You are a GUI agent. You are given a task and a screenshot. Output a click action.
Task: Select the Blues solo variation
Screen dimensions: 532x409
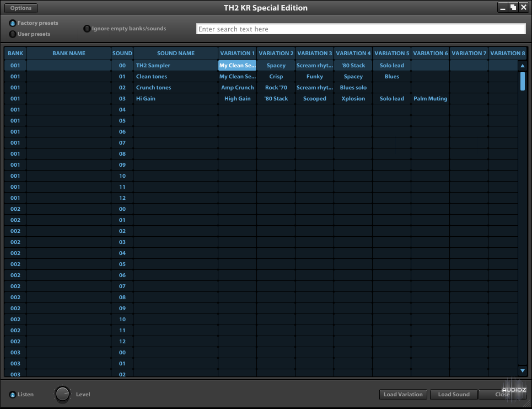353,88
